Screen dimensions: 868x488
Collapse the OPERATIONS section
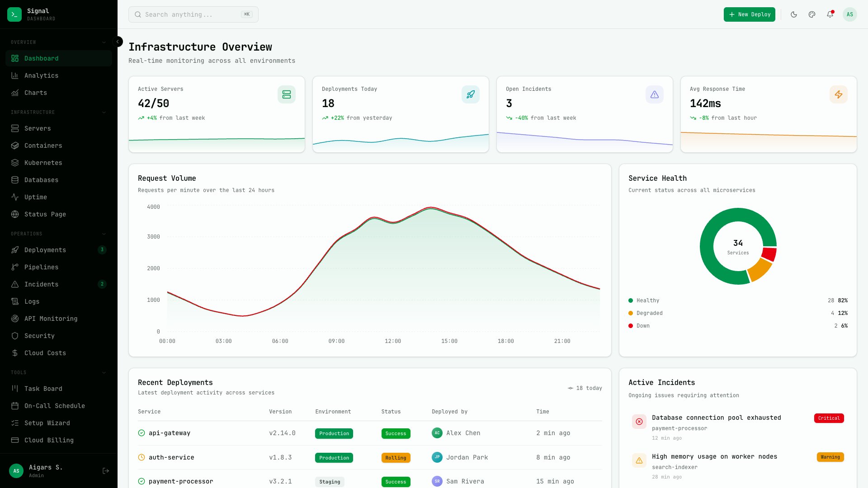pos(104,234)
